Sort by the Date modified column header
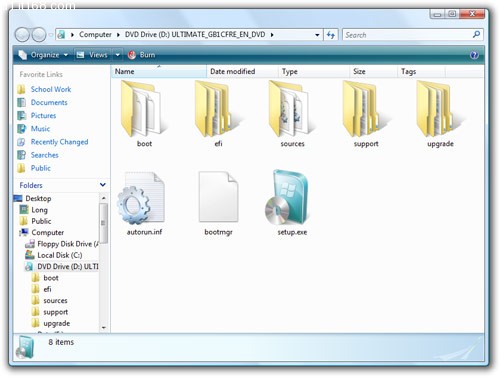 (x=242, y=72)
